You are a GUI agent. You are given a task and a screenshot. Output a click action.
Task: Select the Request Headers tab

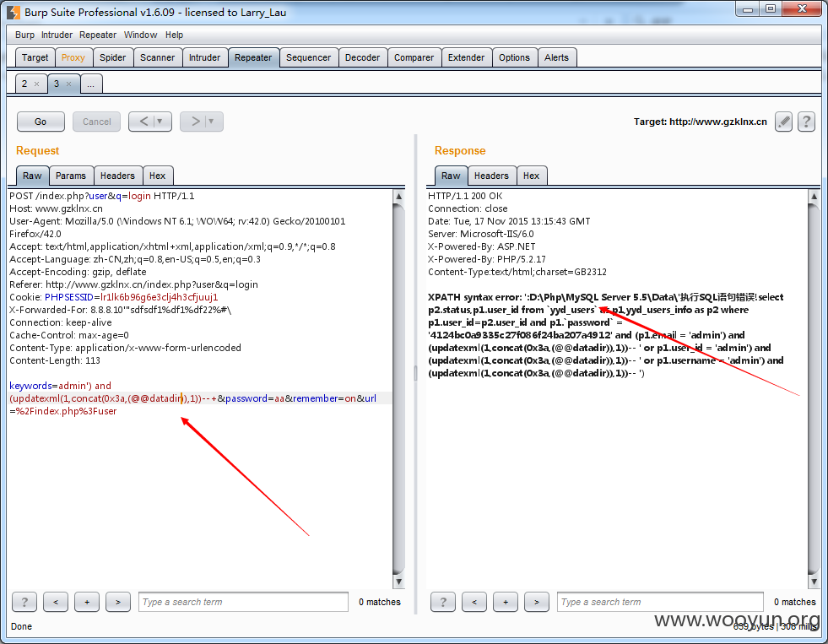point(118,176)
